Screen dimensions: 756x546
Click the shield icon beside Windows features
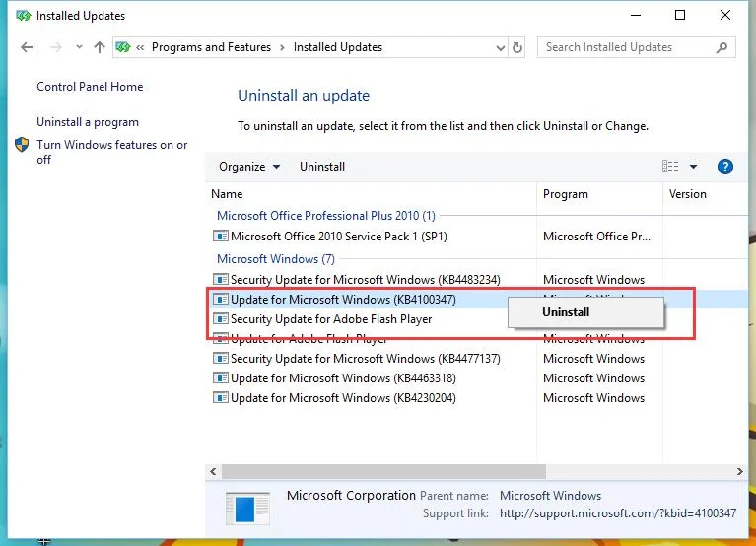click(x=22, y=145)
